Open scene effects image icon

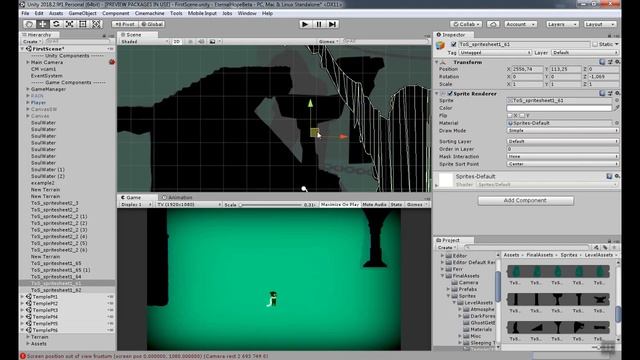pyautogui.click(x=213, y=42)
